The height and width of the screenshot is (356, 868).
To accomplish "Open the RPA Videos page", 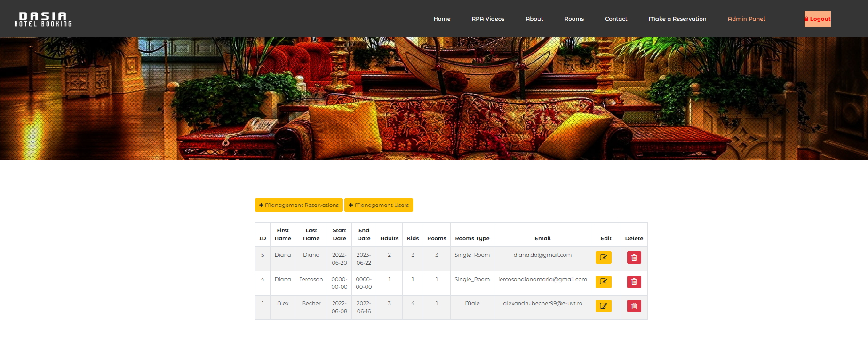I will coord(488,19).
